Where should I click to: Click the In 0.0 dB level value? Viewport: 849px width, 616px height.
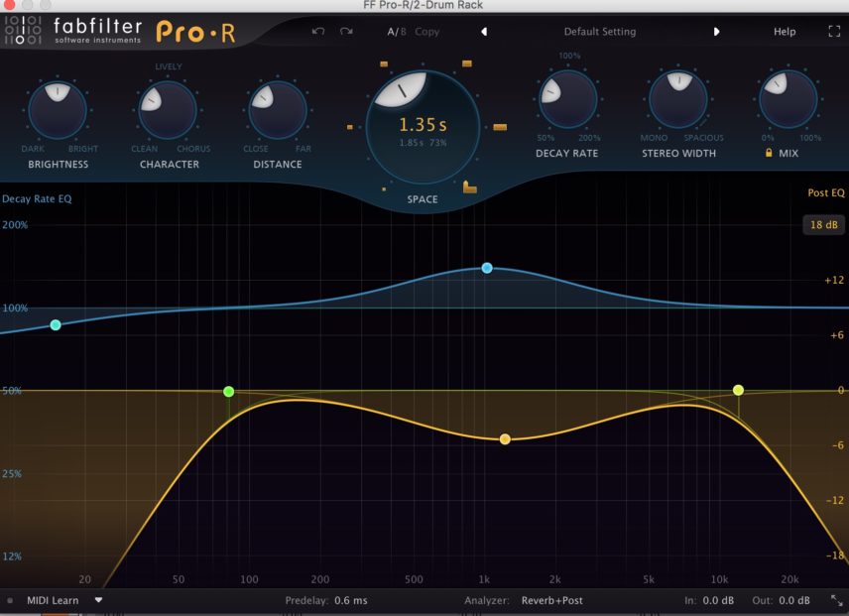[x=718, y=600]
